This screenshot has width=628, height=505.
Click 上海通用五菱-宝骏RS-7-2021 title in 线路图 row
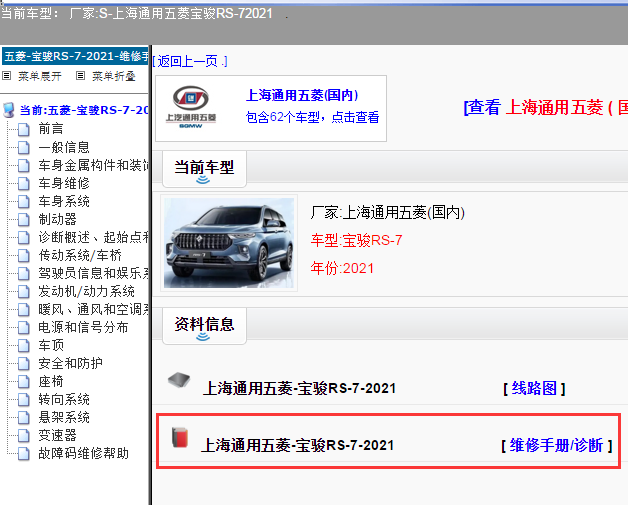coord(299,388)
